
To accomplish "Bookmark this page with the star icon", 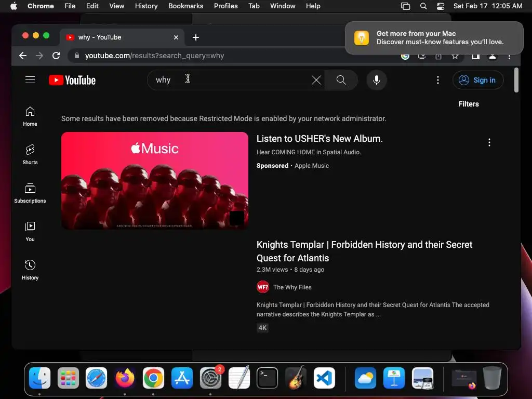I will (455, 56).
